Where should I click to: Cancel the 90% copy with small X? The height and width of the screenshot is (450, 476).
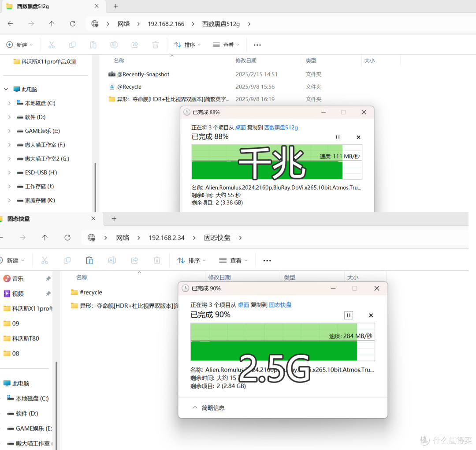tap(371, 315)
